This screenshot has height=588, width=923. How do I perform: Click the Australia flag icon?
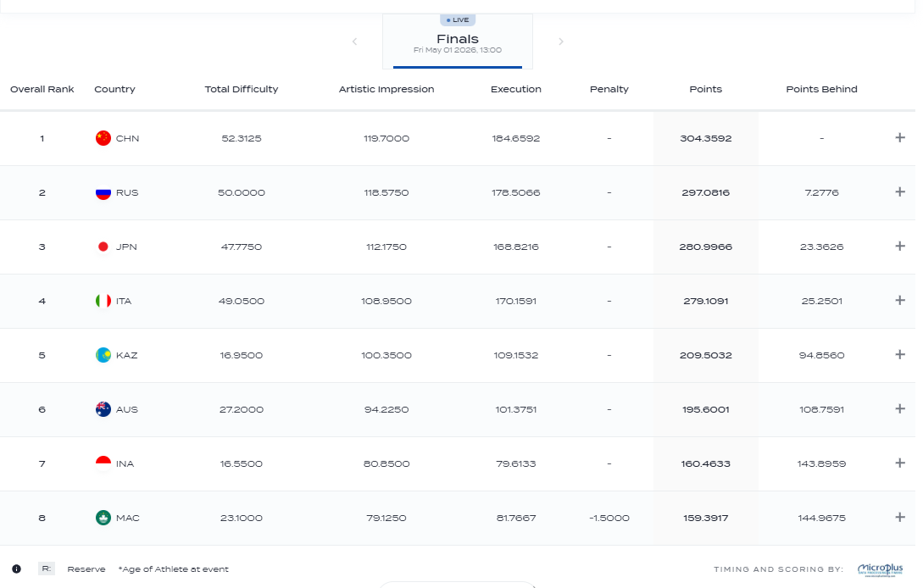[x=103, y=409]
